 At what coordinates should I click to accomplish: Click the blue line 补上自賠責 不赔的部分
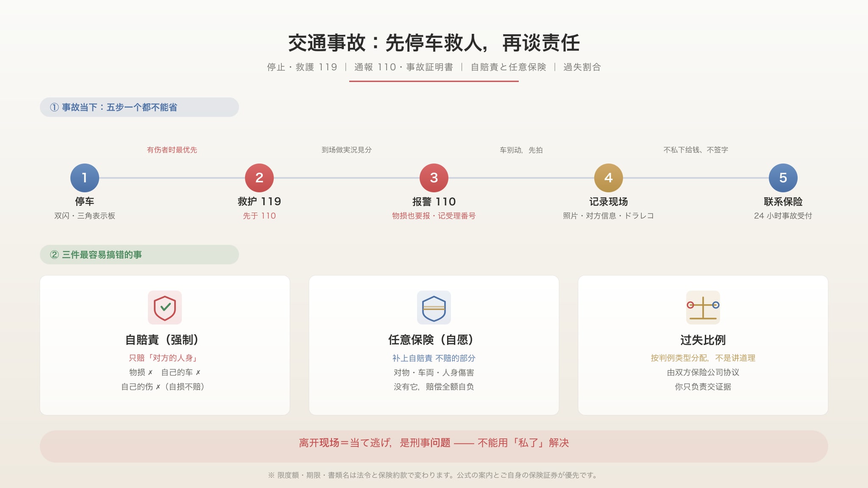point(434,358)
